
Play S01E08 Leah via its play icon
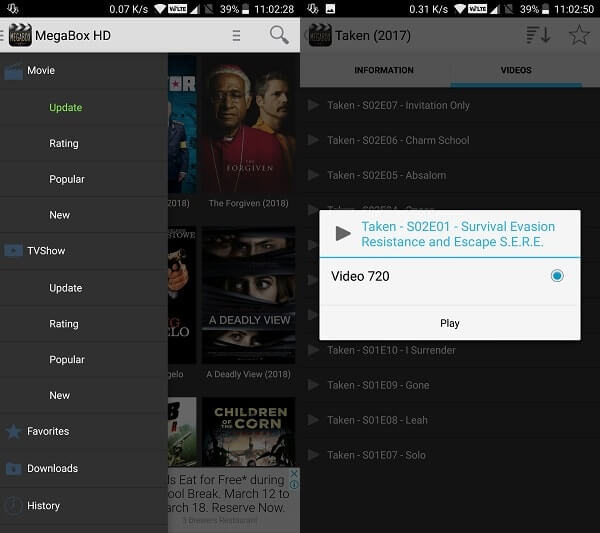[313, 420]
